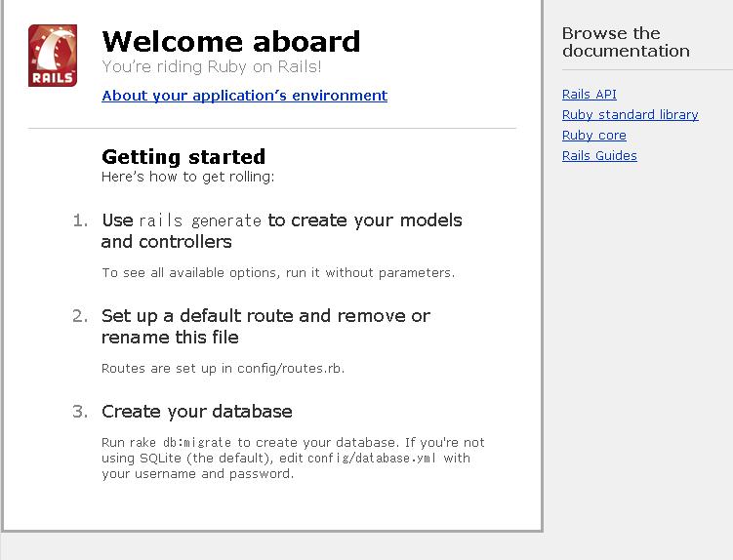Image resolution: width=733 pixels, height=560 pixels.
Task: Open the Rails Guides link
Action: (x=599, y=156)
